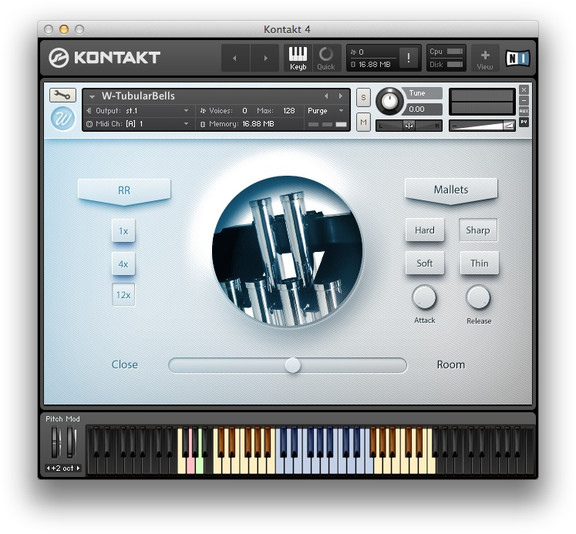576x534 pixels.
Task: Select 12x round robin mode
Action: (123, 295)
